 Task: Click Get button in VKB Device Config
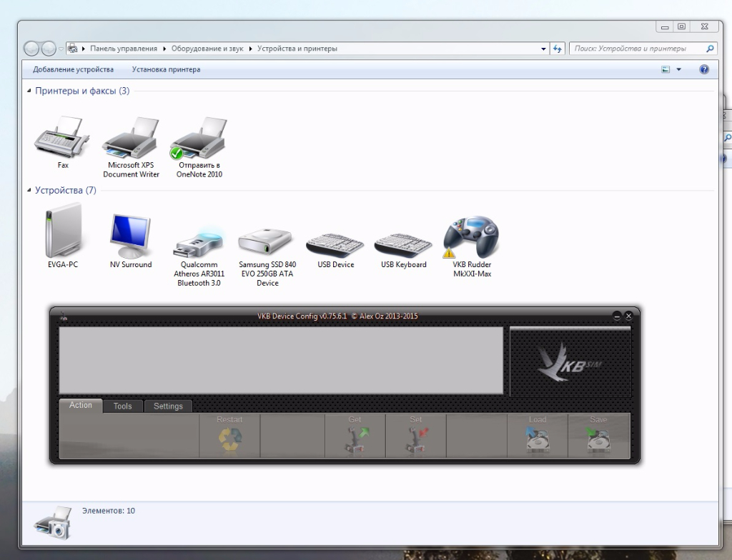[355, 436]
